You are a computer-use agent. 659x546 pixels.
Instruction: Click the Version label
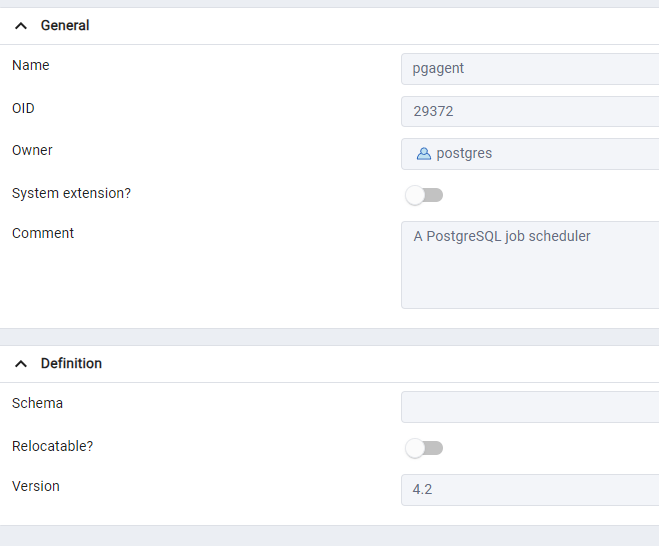coord(36,486)
